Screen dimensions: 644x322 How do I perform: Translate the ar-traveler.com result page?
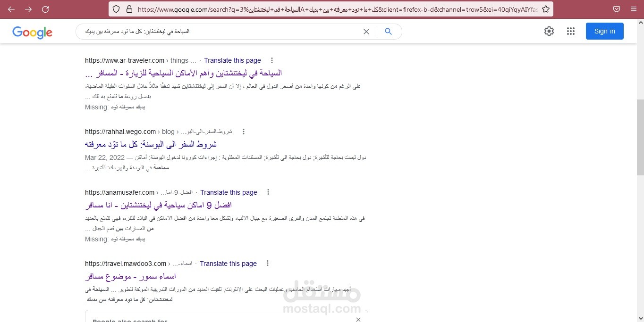click(232, 60)
